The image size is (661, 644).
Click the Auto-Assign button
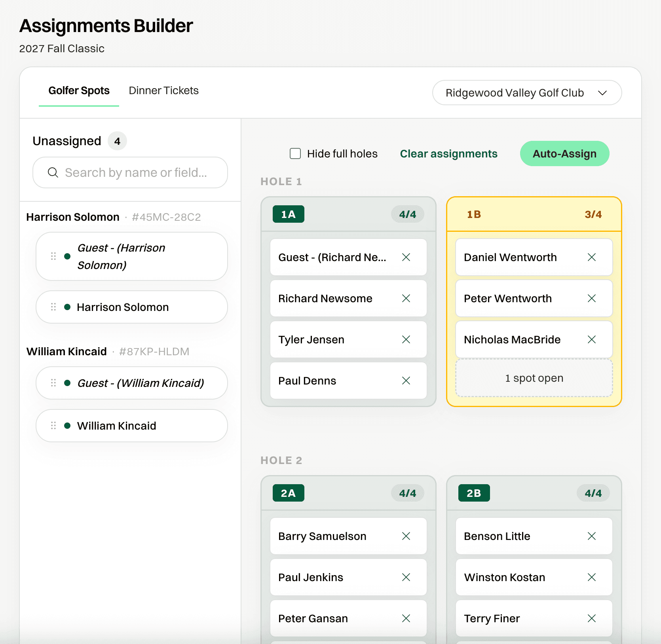(564, 154)
